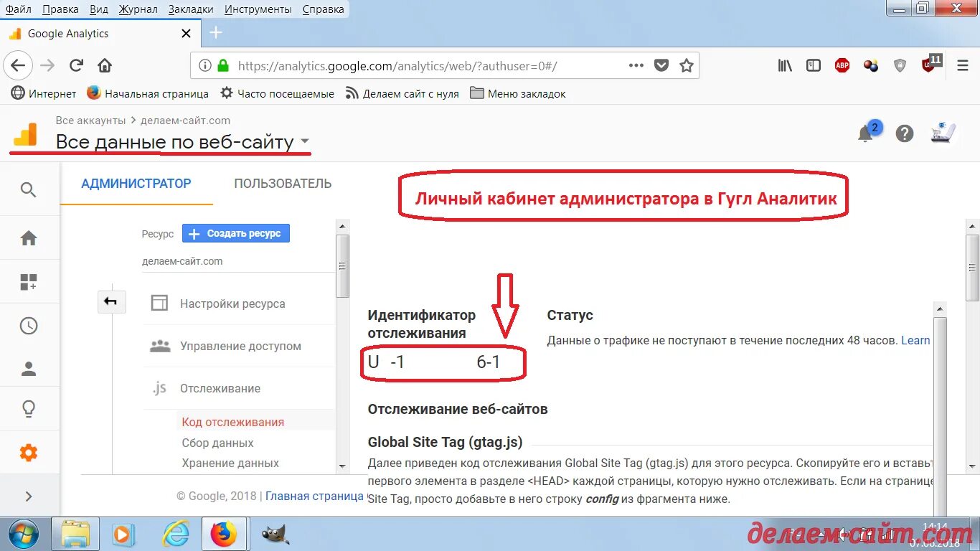Open Discover lightbulb sidebar icon
The height and width of the screenshot is (551, 980).
click(x=29, y=409)
